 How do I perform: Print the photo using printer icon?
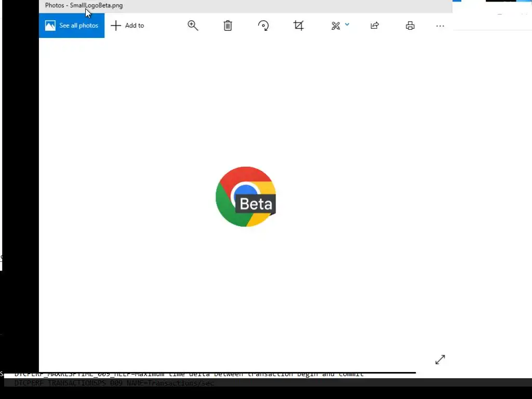tap(410, 25)
